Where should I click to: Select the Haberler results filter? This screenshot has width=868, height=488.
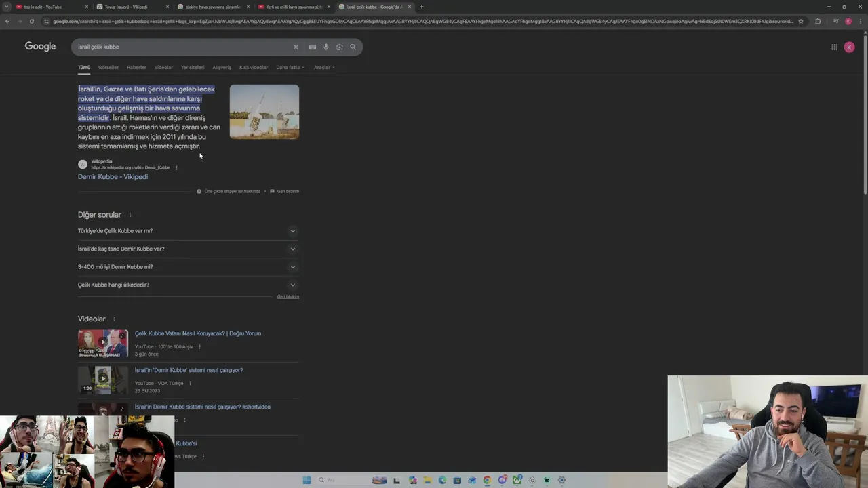pyautogui.click(x=136, y=68)
